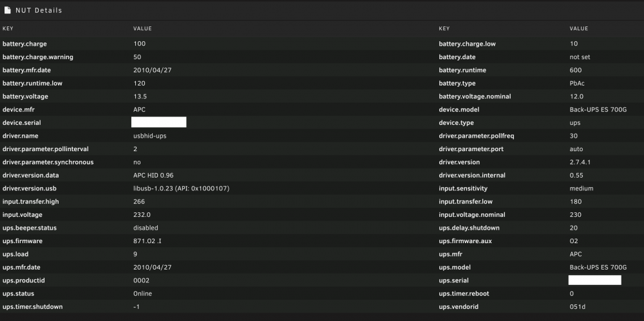Screen dimensions: 644x321
Task: Click the ups.vendorid key label
Action: (x=459, y=307)
